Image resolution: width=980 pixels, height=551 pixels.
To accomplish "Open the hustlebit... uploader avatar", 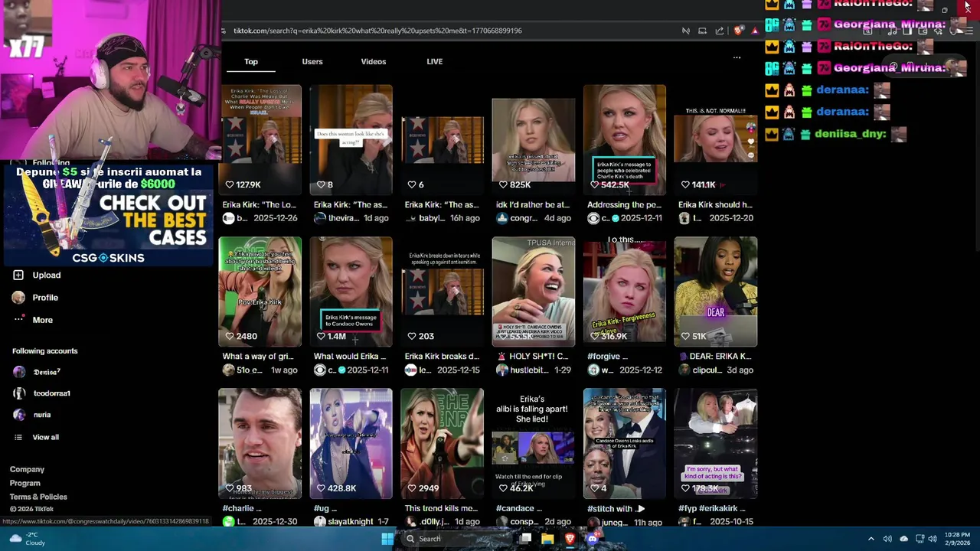I will point(501,370).
